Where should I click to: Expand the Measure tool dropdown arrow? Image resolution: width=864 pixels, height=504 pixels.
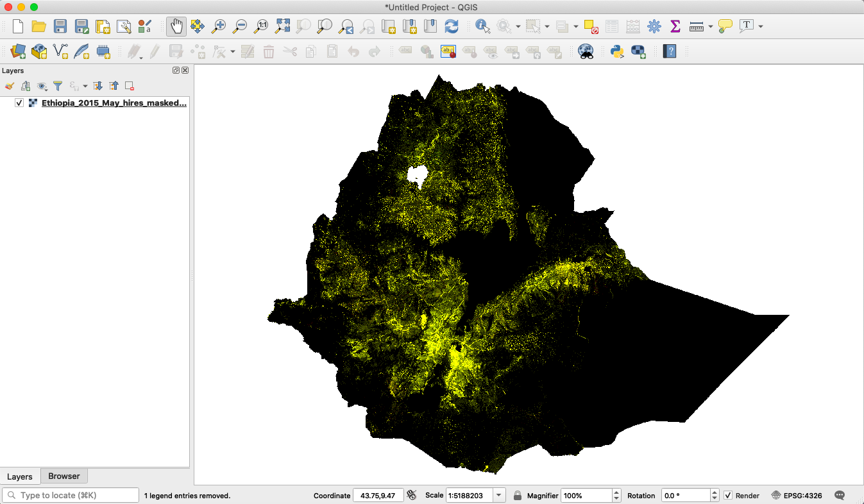[x=711, y=27]
